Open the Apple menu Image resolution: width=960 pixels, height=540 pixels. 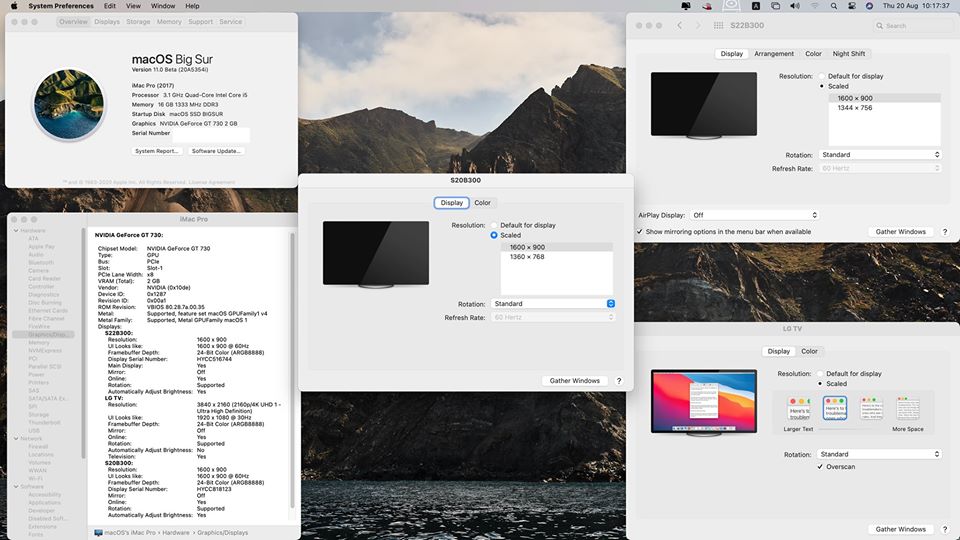[x=13, y=6]
